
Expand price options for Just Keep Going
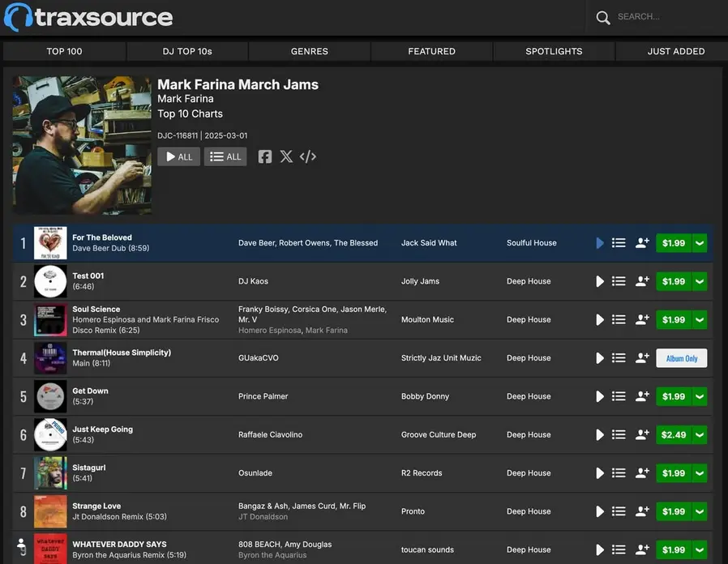700,435
